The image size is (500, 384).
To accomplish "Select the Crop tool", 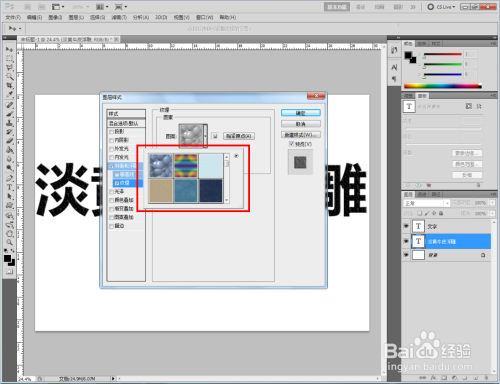I will click(x=9, y=86).
